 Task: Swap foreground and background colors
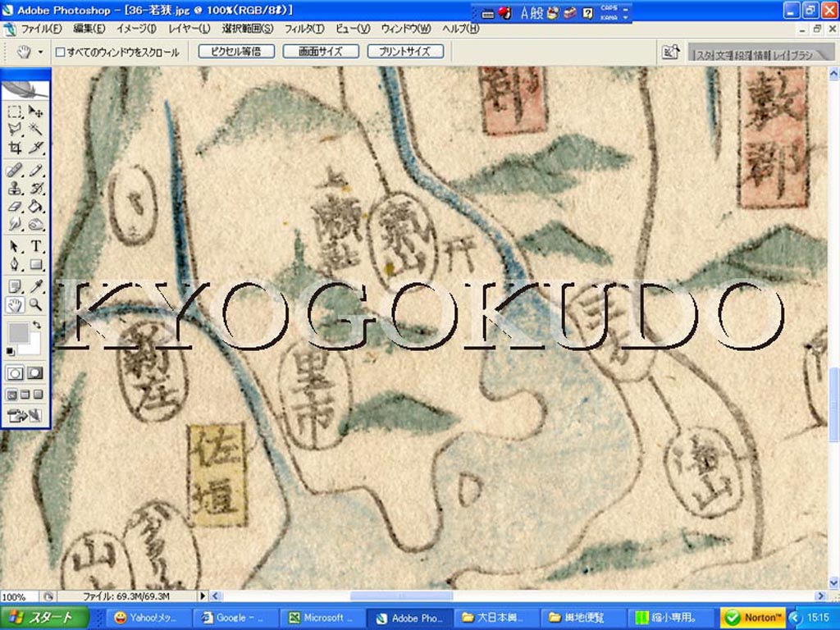click(x=36, y=325)
